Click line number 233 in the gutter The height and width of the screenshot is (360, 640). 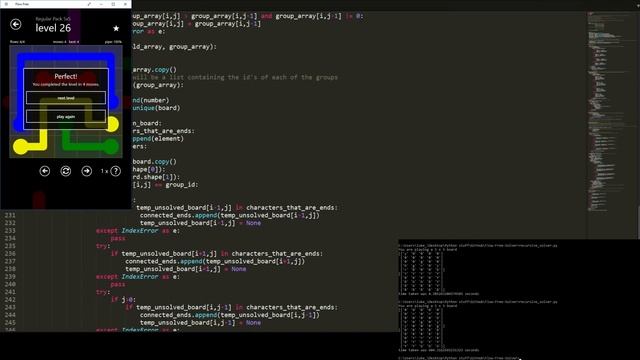(10, 231)
